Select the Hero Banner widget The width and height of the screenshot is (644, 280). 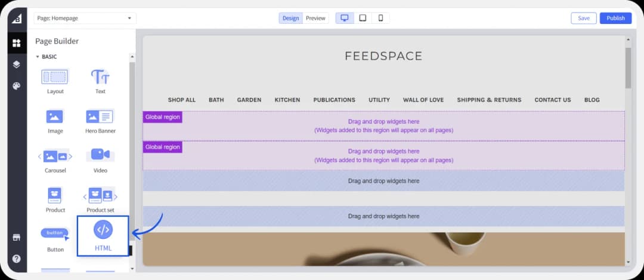tap(100, 121)
